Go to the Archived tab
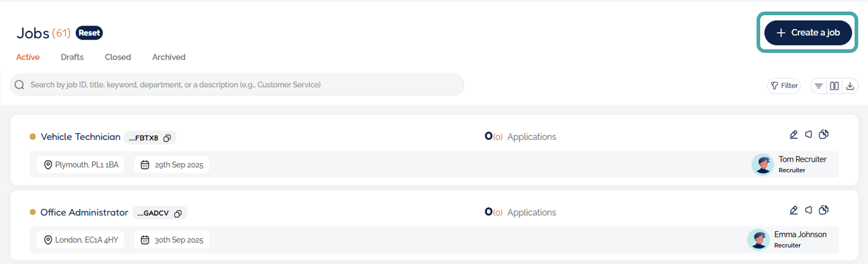The height and width of the screenshot is (264, 868). pyautogui.click(x=169, y=57)
